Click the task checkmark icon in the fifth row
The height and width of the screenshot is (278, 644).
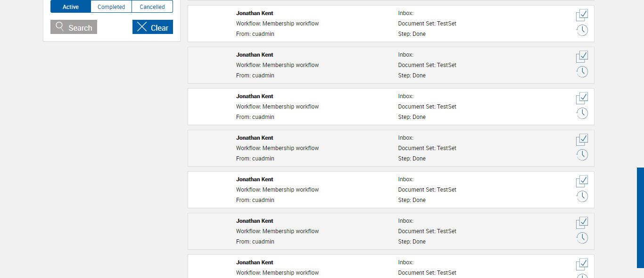(x=582, y=181)
